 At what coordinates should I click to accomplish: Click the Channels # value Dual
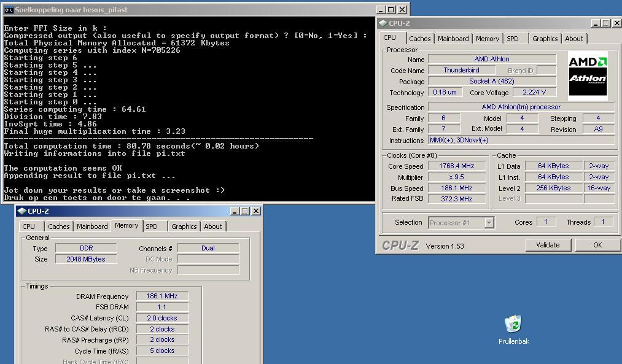[x=208, y=248]
